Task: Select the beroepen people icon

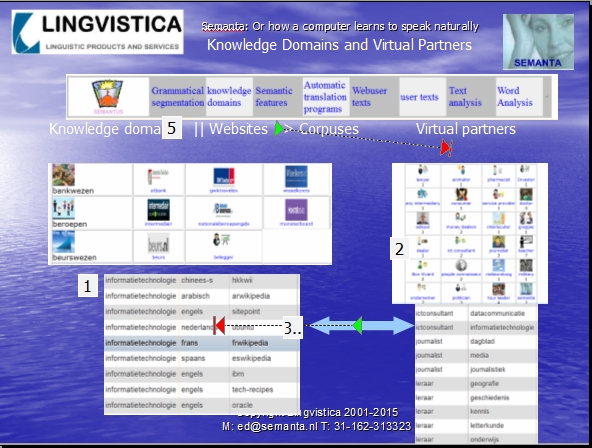Action: 63,209
